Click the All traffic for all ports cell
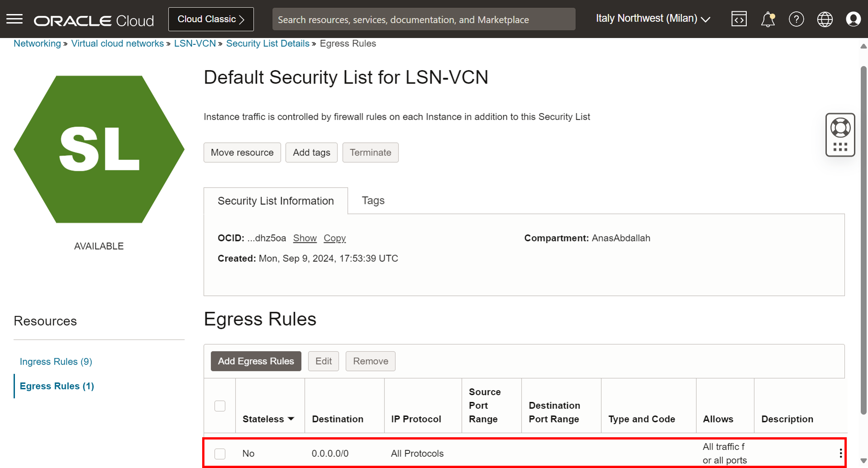The image size is (868, 468). 725,454
